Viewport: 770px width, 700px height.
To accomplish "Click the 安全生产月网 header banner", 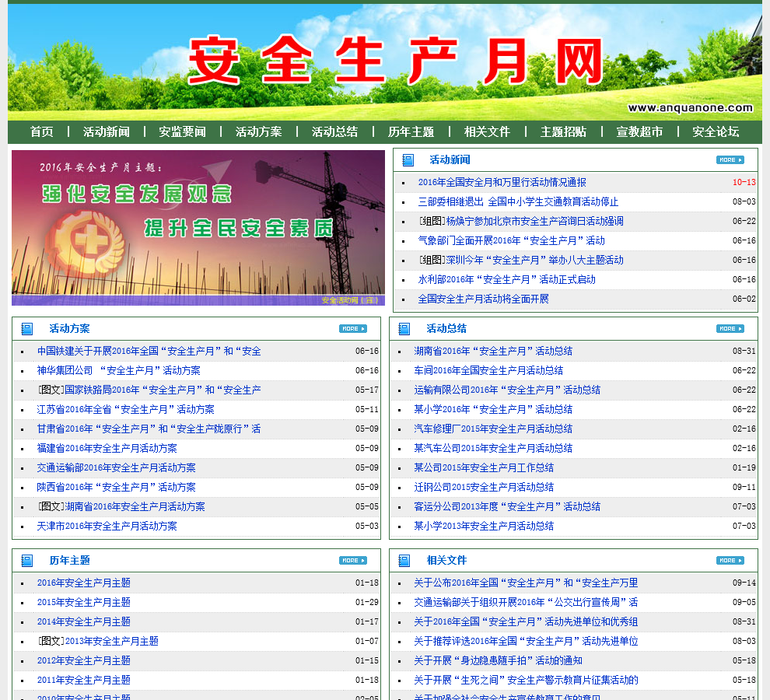I will (x=385, y=62).
